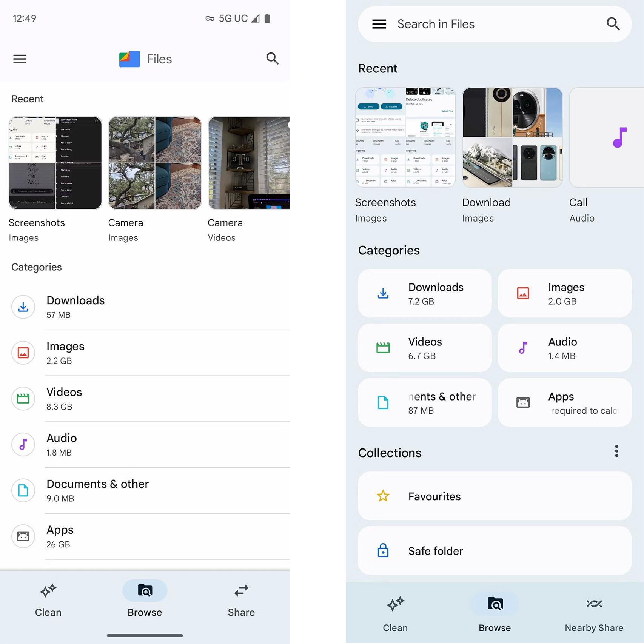Screen dimensions: 644x644
Task: Open the hamburger navigation menu
Action: [19, 59]
